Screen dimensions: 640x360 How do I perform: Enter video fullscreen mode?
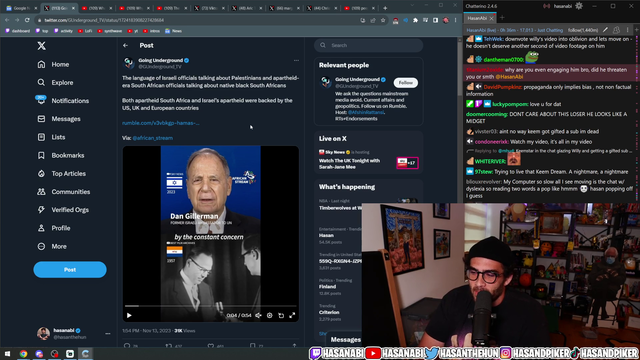click(x=292, y=315)
